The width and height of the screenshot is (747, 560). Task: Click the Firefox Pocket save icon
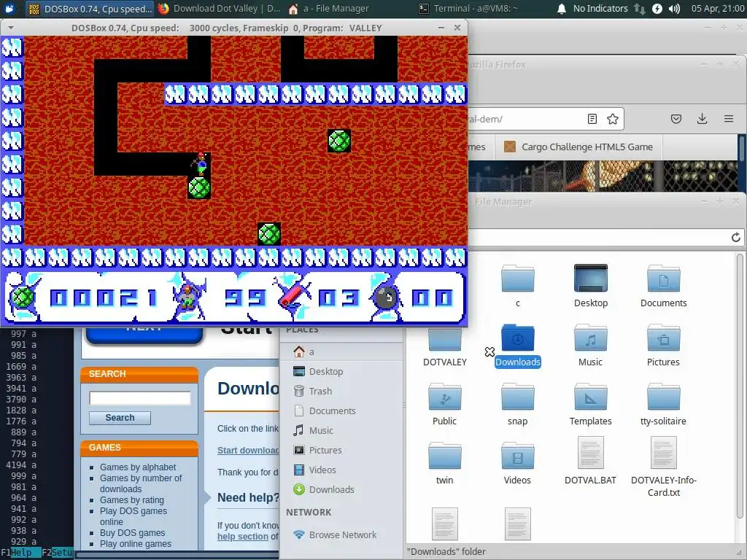pyautogui.click(x=676, y=119)
